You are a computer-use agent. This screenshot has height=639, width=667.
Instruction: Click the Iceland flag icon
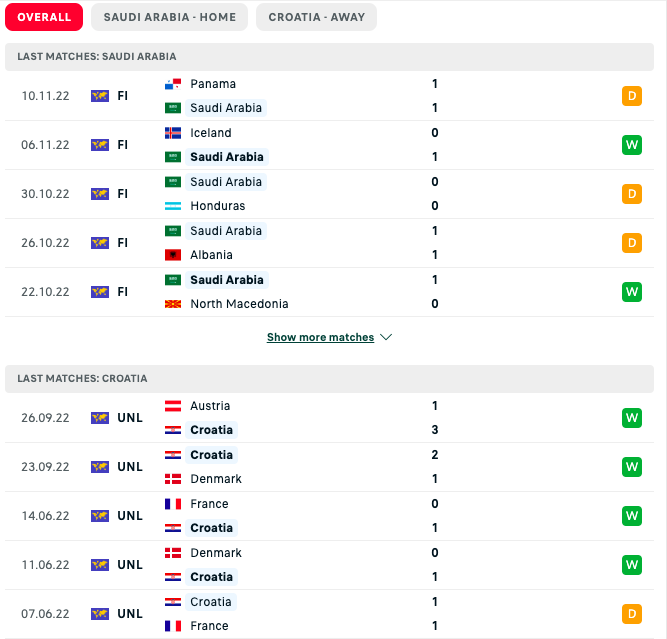pos(173,133)
